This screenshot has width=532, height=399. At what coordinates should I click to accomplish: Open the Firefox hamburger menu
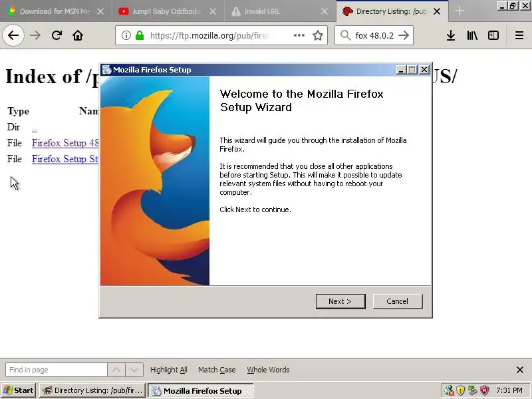(x=519, y=35)
